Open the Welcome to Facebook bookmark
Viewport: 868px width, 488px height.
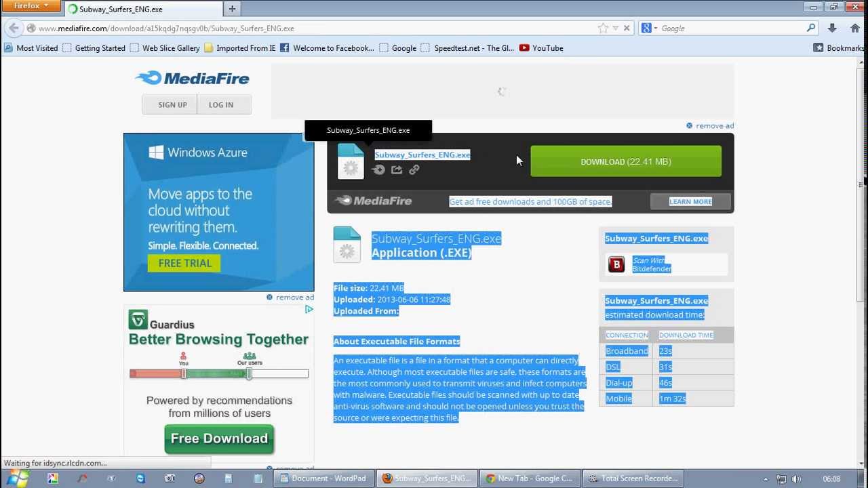tap(327, 48)
